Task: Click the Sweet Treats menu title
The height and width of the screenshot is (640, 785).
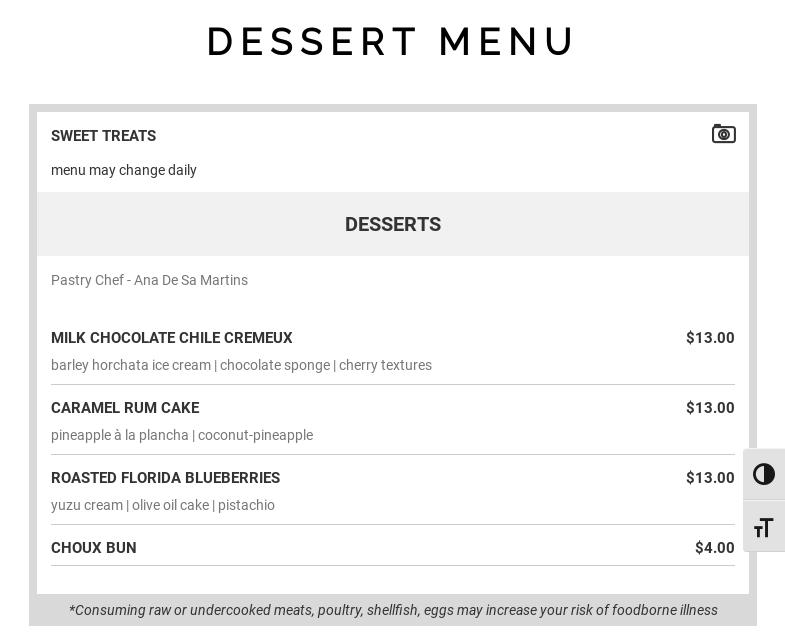Action: pos(104,136)
